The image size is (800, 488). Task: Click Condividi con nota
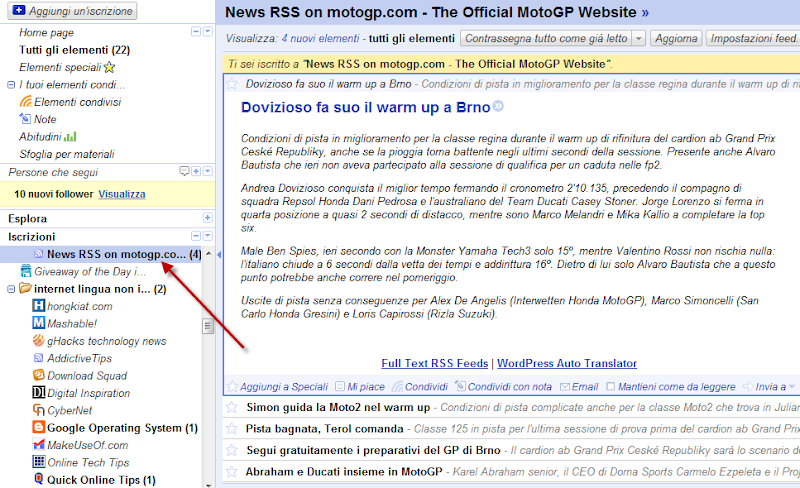tap(503, 387)
